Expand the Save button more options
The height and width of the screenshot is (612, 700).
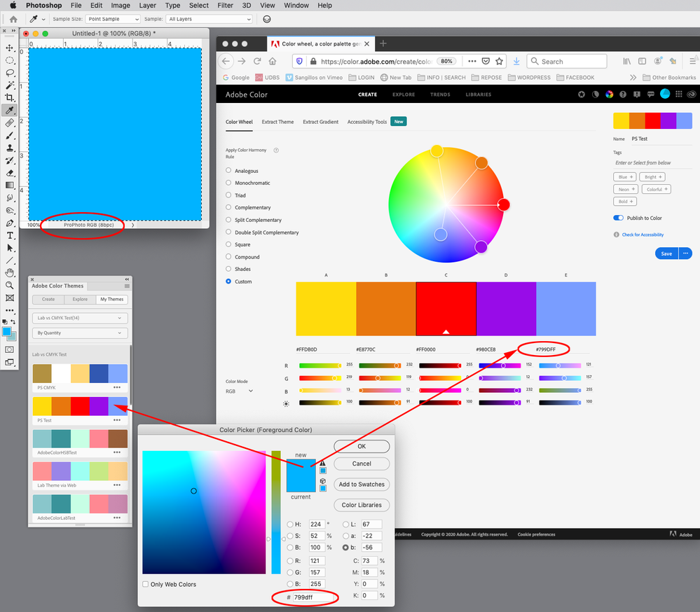tap(685, 253)
